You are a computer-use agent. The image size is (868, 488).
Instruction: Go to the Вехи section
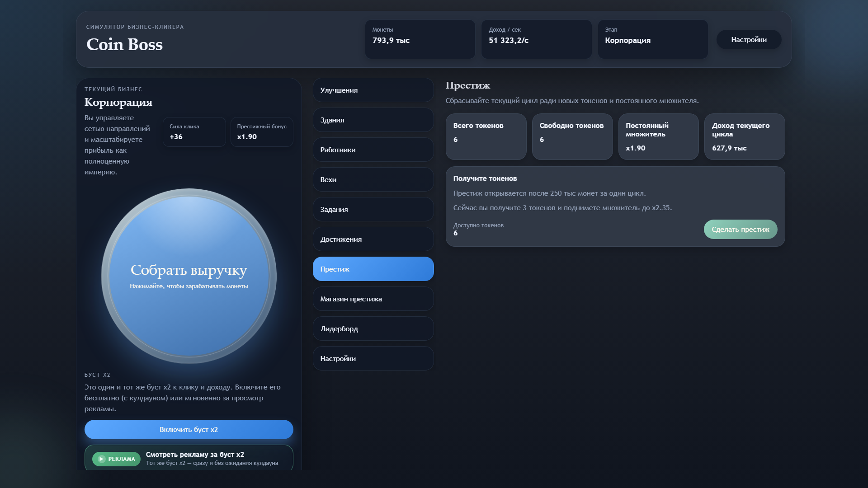click(373, 179)
